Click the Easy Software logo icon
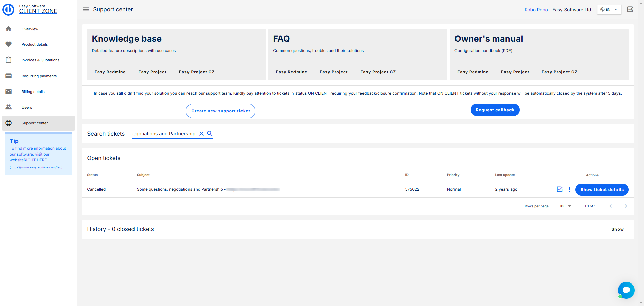 (8, 9)
